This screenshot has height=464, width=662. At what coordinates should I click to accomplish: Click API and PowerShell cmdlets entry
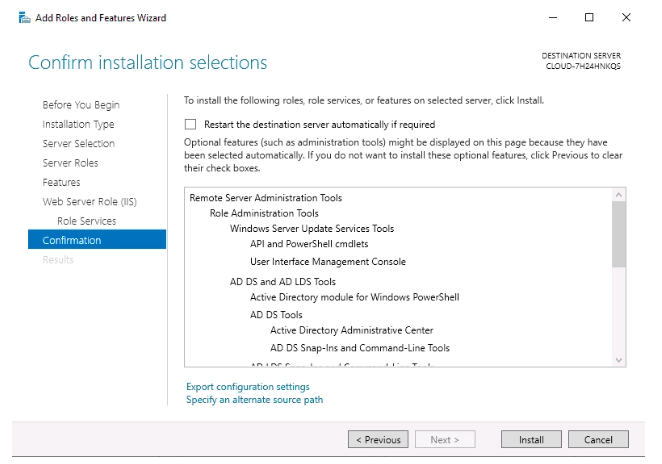click(x=309, y=244)
